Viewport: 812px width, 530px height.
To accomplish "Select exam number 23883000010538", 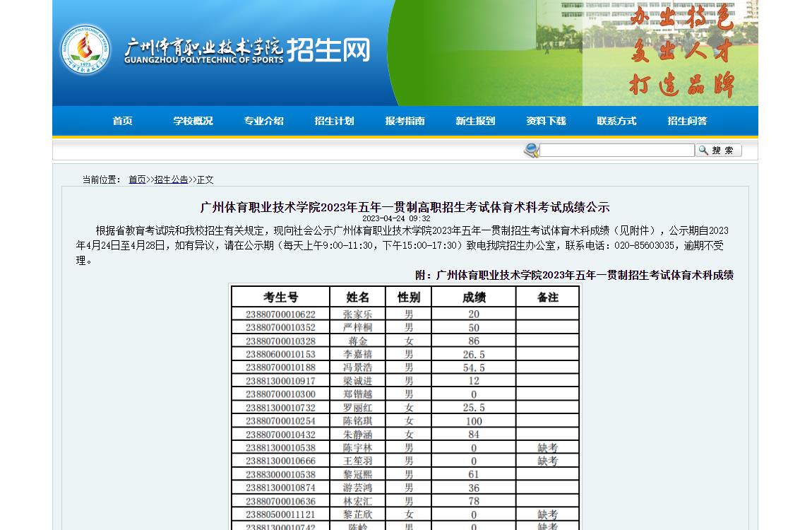I will pyautogui.click(x=281, y=475).
